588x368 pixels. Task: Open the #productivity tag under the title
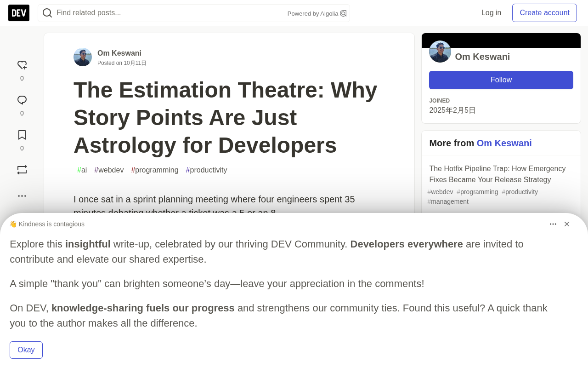pos(206,170)
